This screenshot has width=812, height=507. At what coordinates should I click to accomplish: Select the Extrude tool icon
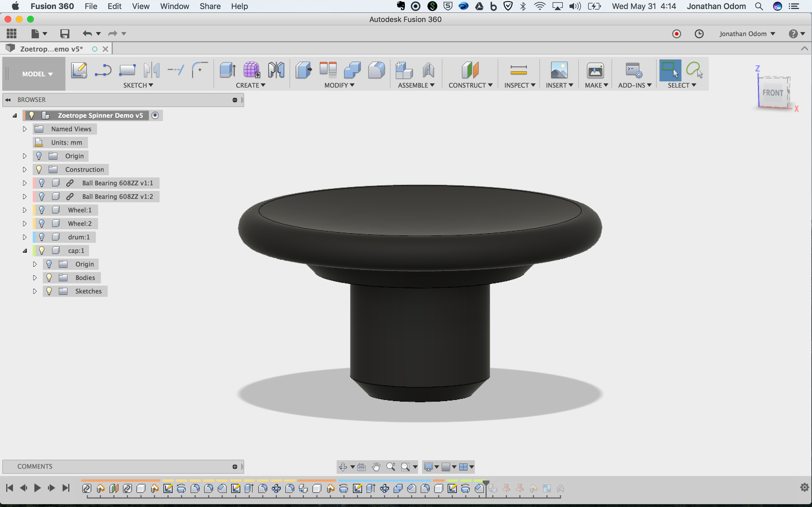point(228,70)
